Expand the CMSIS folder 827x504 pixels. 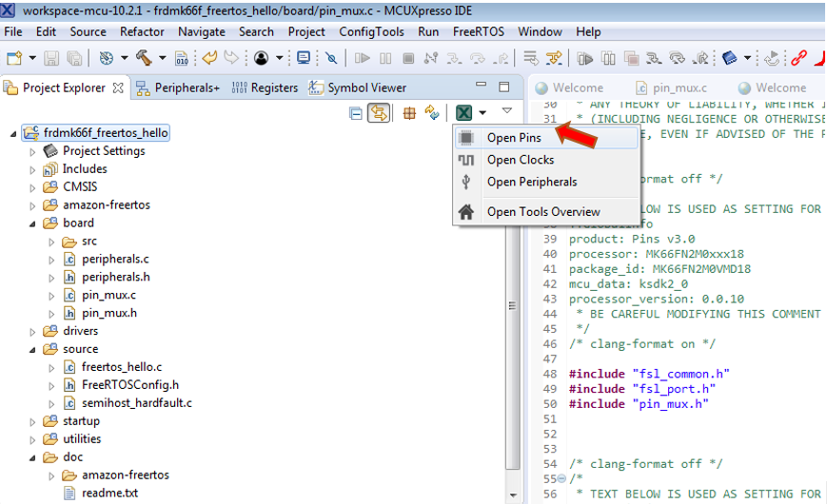(32, 187)
